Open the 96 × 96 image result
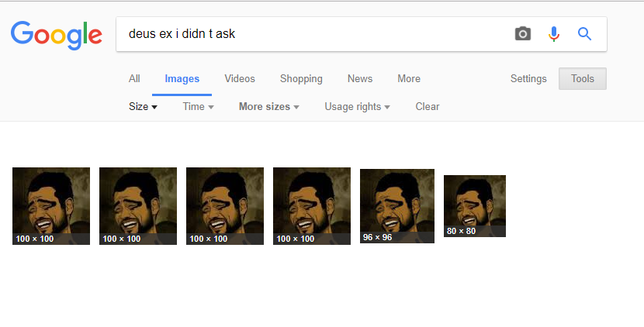Viewport: 644px width, 327px height. click(x=397, y=206)
